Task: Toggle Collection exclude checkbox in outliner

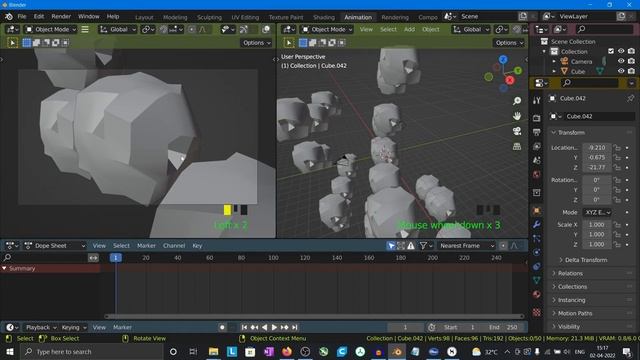Action: click(611, 51)
